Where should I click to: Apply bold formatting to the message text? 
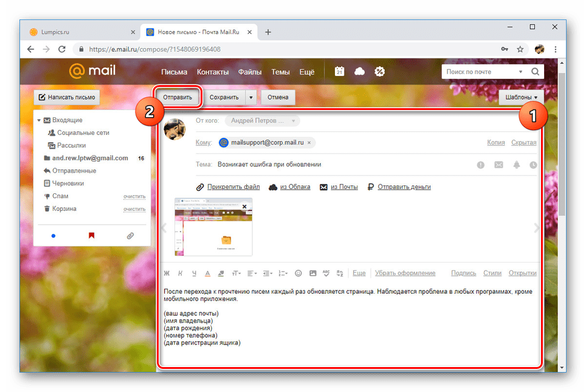pos(166,273)
